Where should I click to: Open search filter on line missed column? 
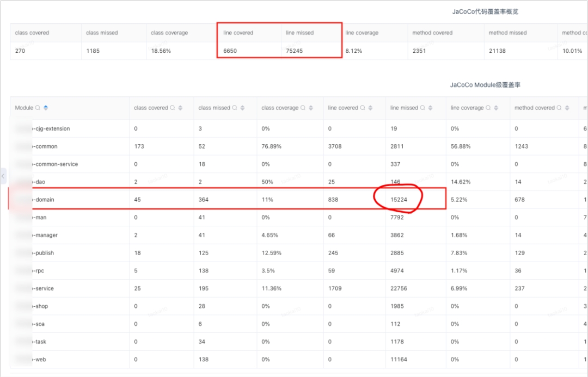point(422,108)
